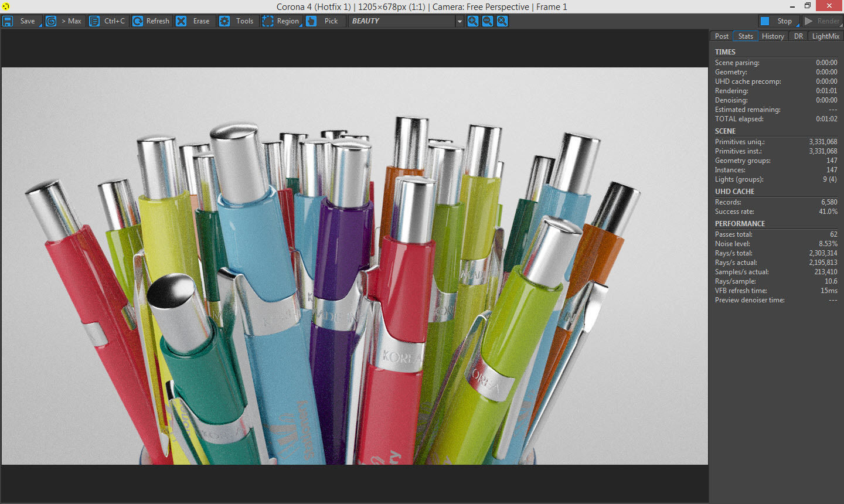The height and width of the screenshot is (504, 844).
Task: Click the 'Primitives uniq.:' label
Action: [x=740, y=142]
